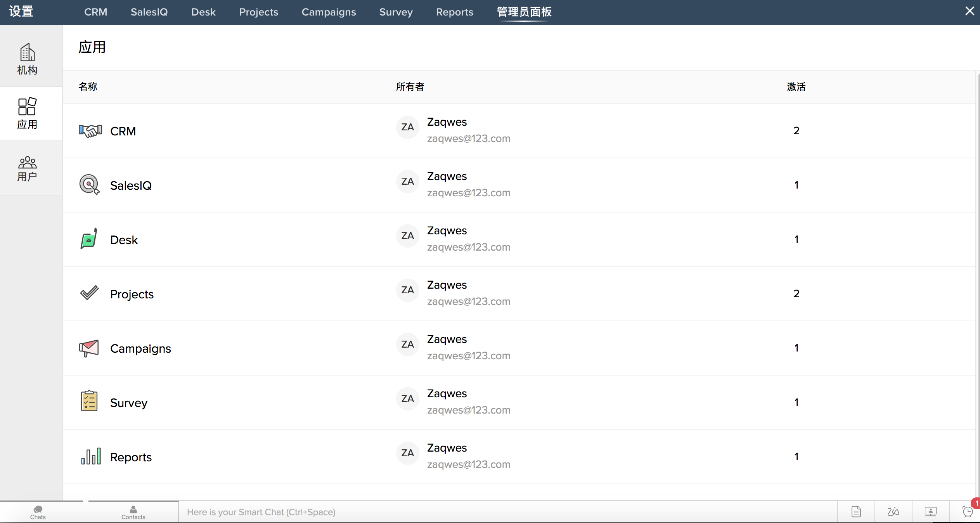Open the Contacts tab at bottom
The width and height of the screenshot is (980, 523).
click(133, 512)
